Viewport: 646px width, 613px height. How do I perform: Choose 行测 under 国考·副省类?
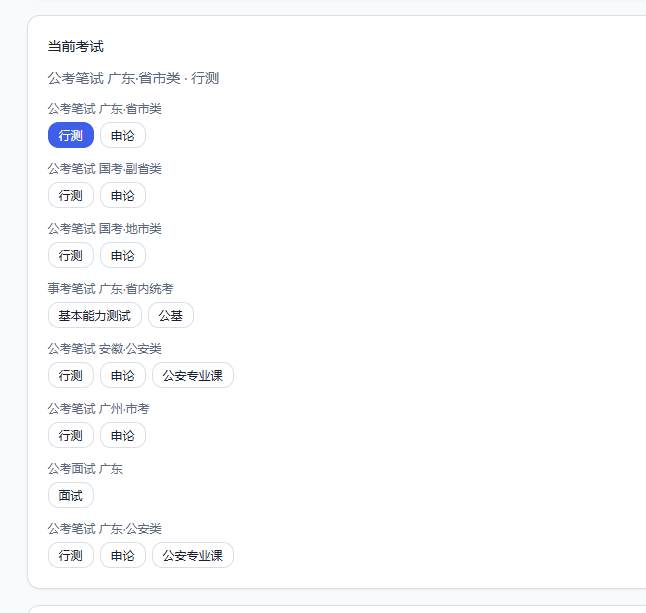click(71, 195)
